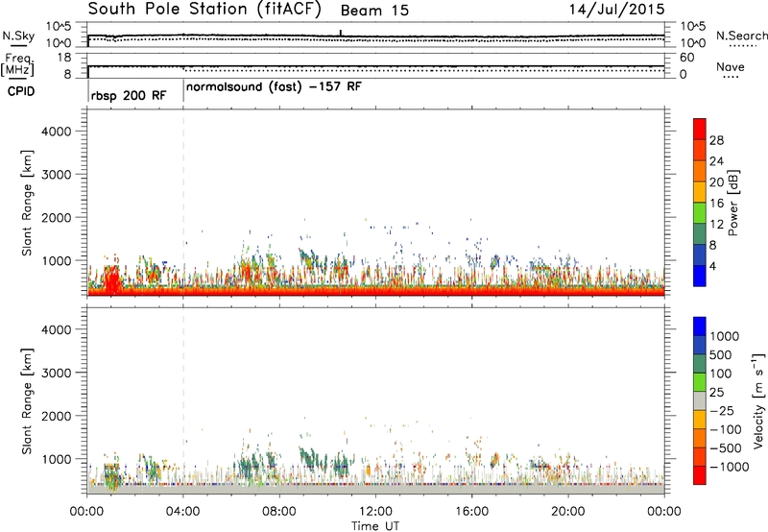Image resolution: width=768 pixels, height=532 pixels.
Task: Click the power panel 'Slant Range [km]' label
Action: (x=27, y=203)
